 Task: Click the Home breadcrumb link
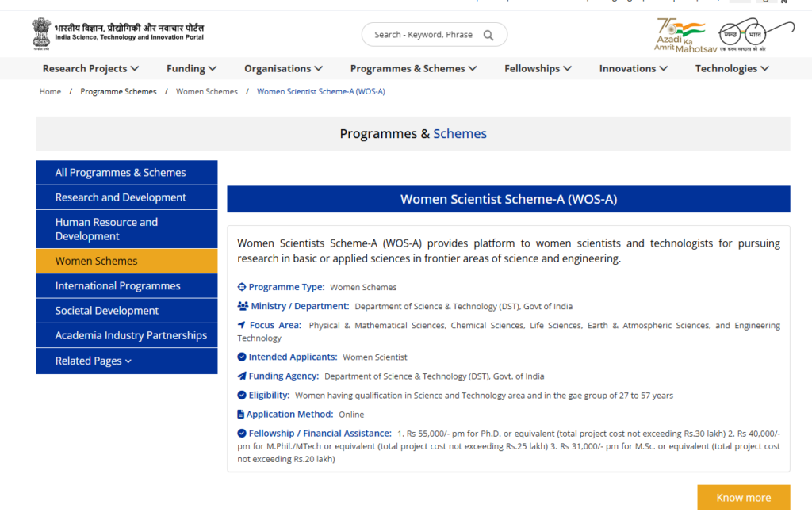coord(50,91)
